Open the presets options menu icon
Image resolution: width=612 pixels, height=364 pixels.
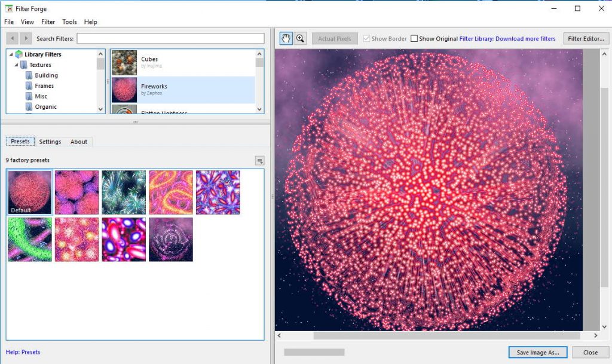coord(259,160)
